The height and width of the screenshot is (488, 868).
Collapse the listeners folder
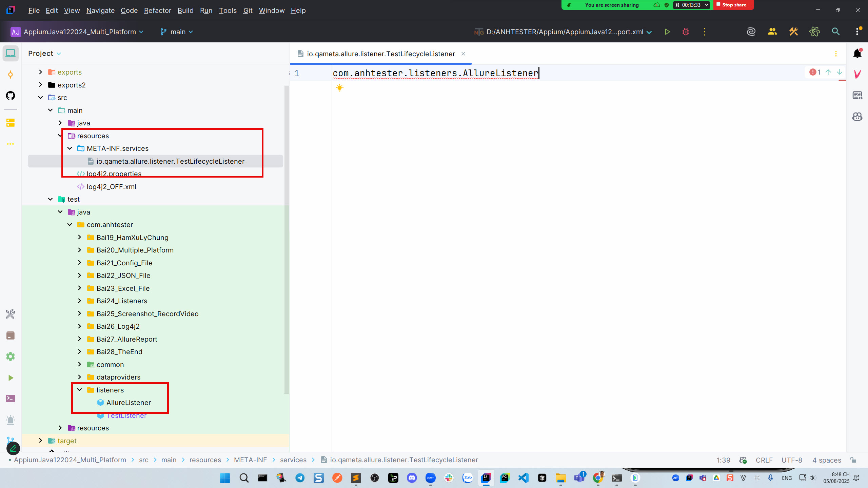80,390
